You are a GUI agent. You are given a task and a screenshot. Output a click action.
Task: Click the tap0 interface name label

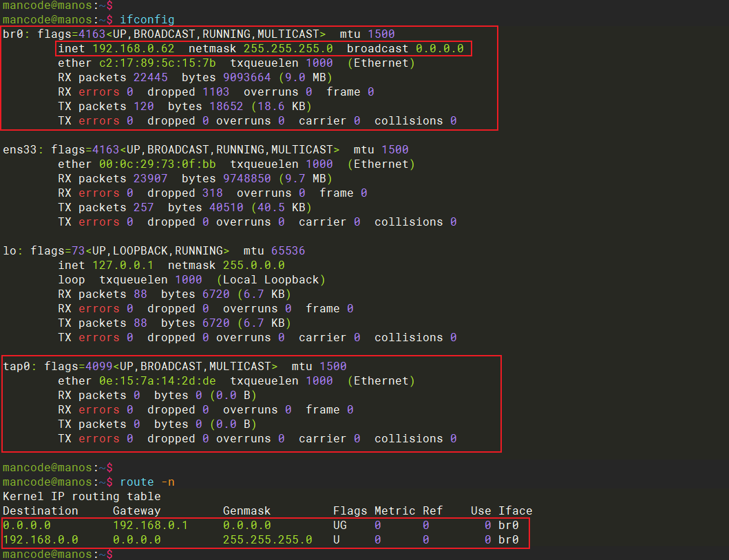(19, 366)
